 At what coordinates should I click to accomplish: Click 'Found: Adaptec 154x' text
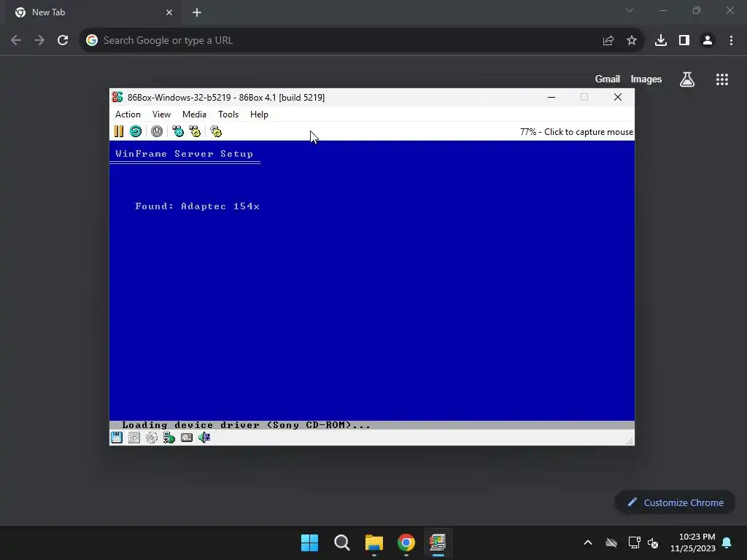(x=197, y=206)
